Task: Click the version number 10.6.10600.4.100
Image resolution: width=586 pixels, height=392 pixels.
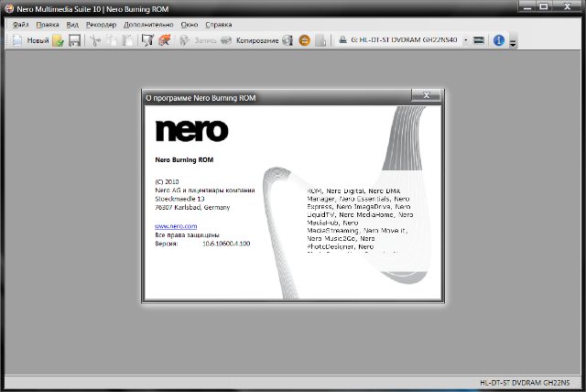Action: [226, 244]
